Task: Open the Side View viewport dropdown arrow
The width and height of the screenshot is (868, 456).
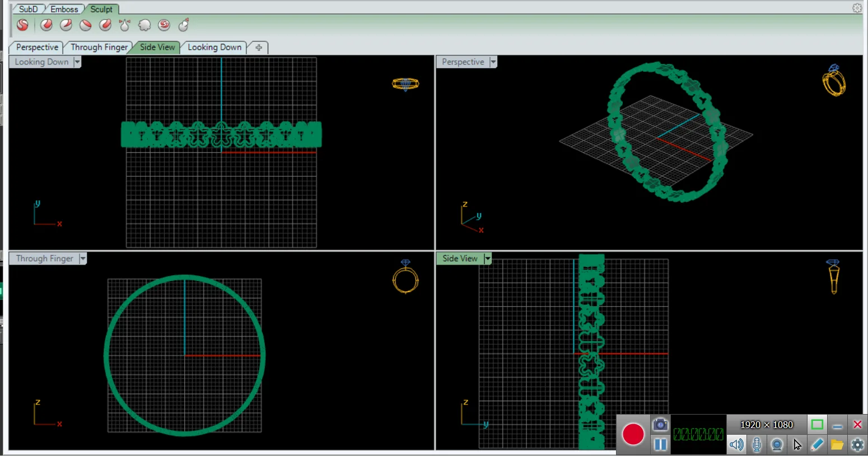Action: [x=488, y=258]
